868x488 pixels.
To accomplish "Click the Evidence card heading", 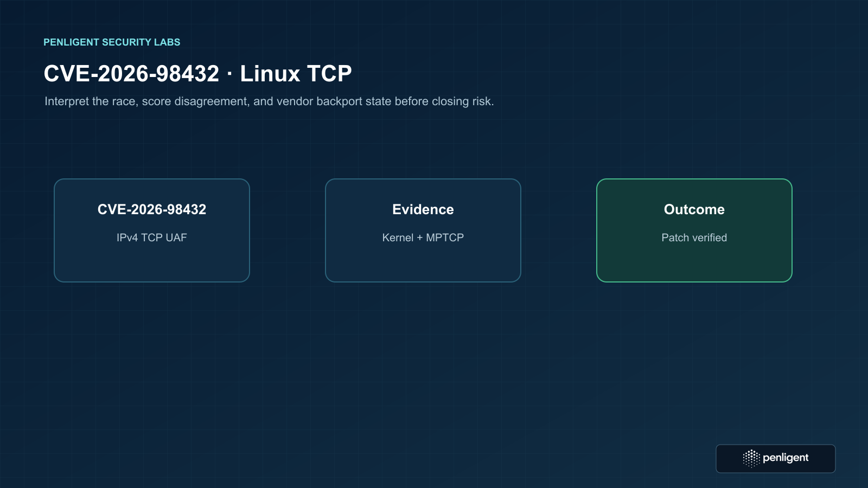I will point(423,209).
